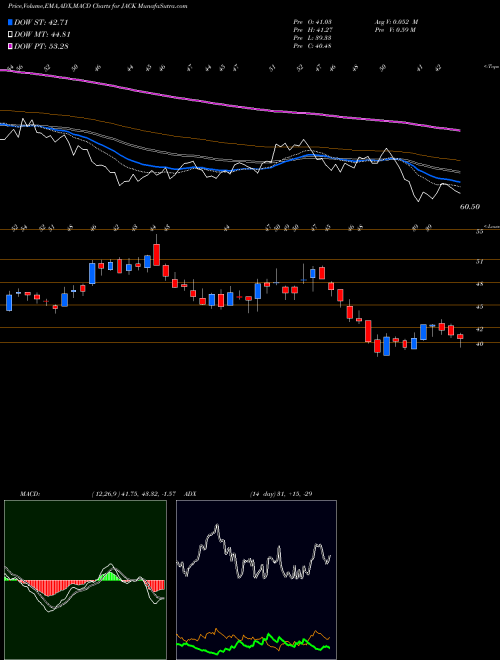Click the last red candlestick on the right
Screen dimensions: 500x660
pos(460,337)
